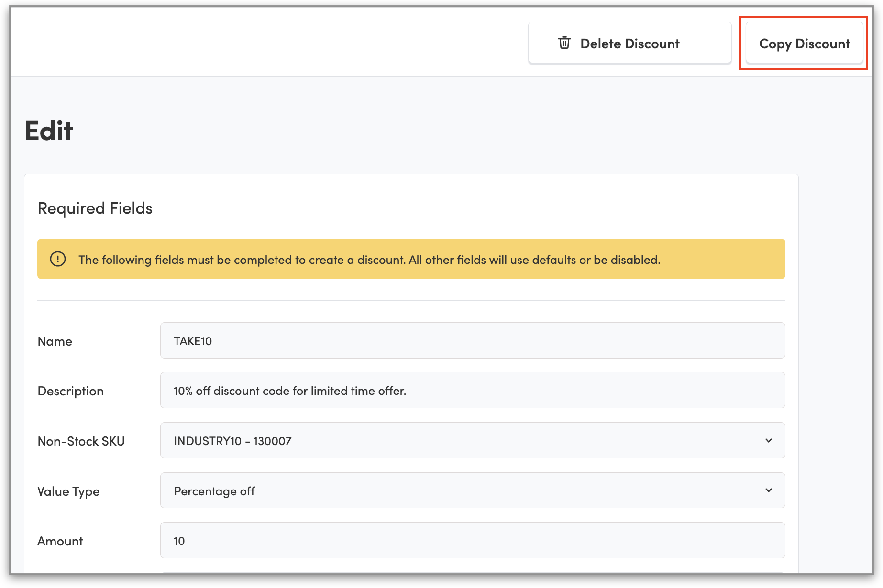Screen dimensions: 883x588
Task: Click the Name field label
Action: tap(55, 341)
